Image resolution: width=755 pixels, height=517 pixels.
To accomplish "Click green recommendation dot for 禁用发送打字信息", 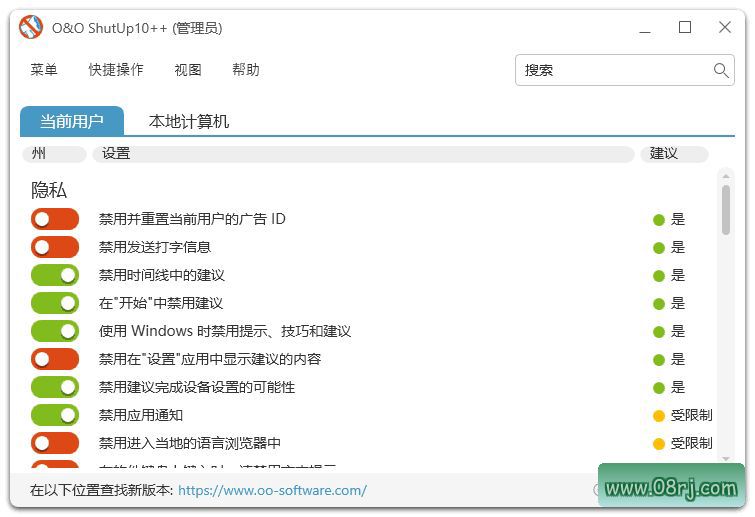I will 658,248.
